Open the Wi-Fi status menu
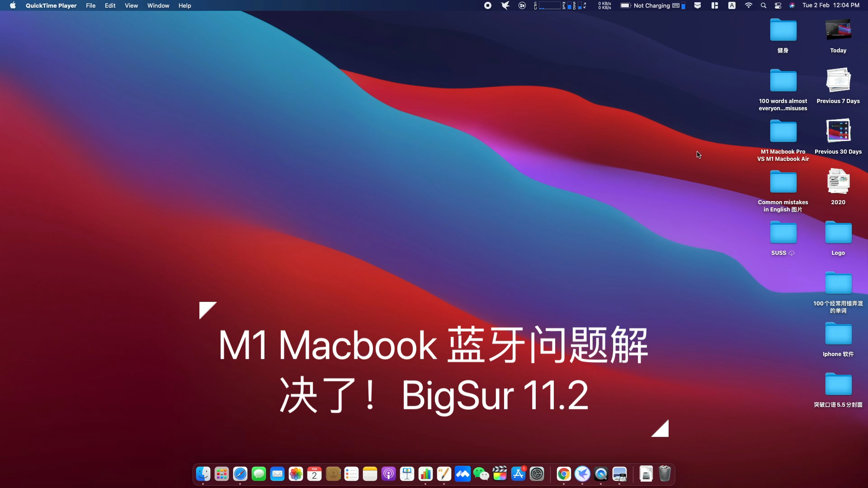The height and width of the screenshot is (488, 868). 749,5
